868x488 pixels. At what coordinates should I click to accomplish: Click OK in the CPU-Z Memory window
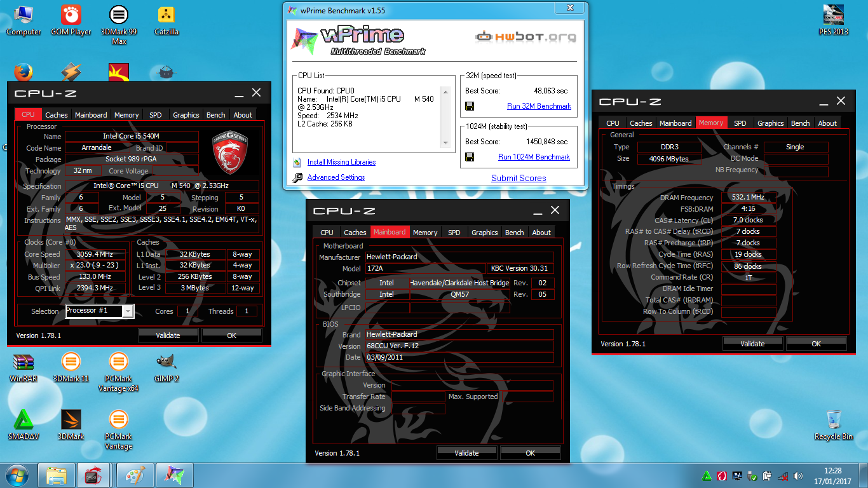(x=816, y=344)
